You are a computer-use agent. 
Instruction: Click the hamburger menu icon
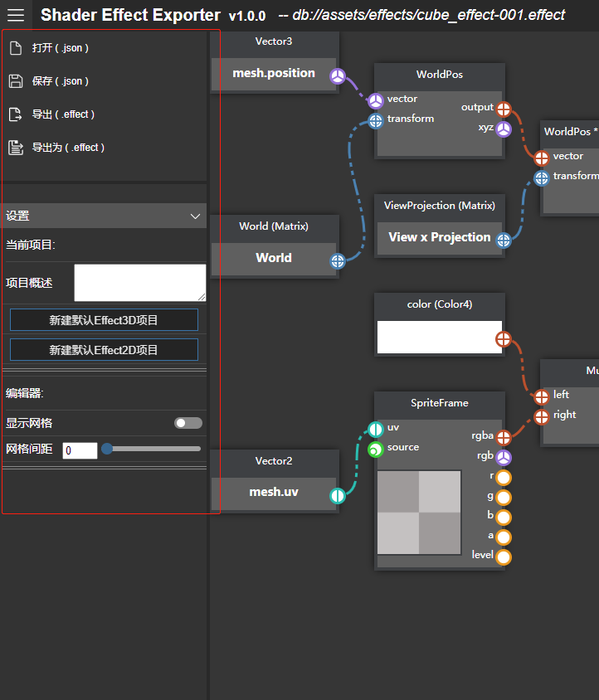tap(16, 15)
